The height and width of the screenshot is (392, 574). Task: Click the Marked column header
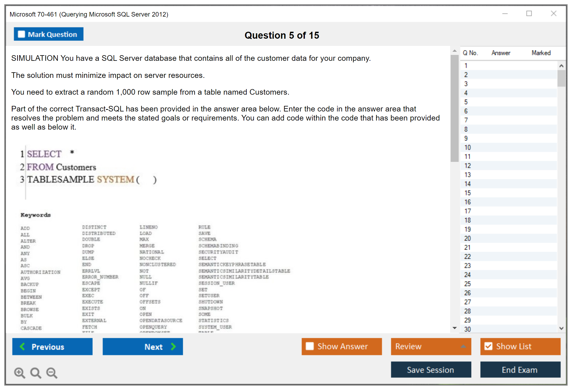541,53
